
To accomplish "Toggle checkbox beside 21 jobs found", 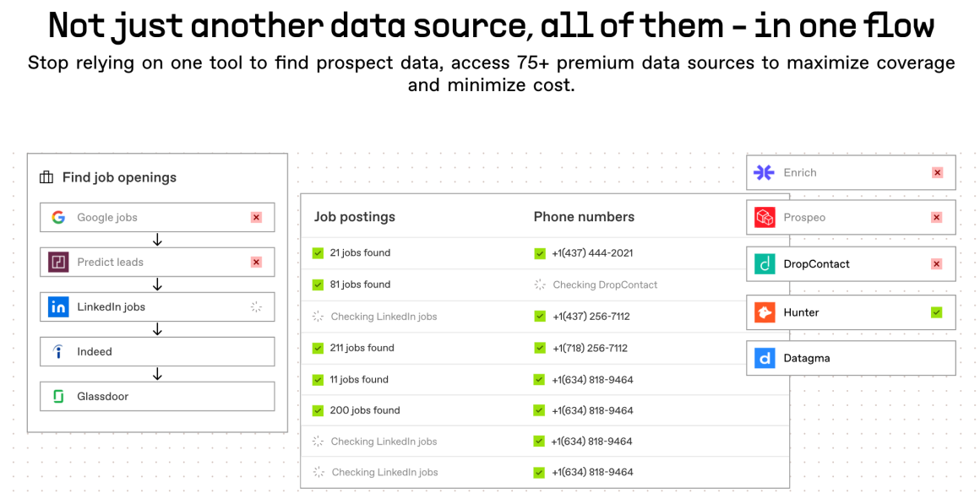I will 318,252.
